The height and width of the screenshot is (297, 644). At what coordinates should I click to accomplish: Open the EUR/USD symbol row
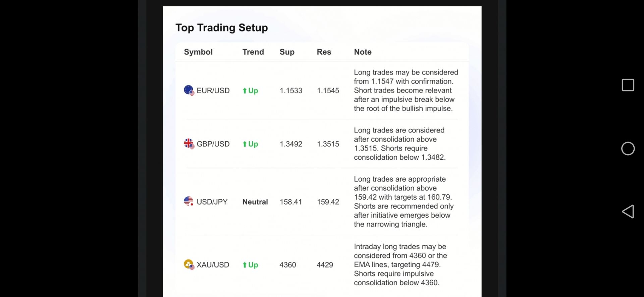322,91
